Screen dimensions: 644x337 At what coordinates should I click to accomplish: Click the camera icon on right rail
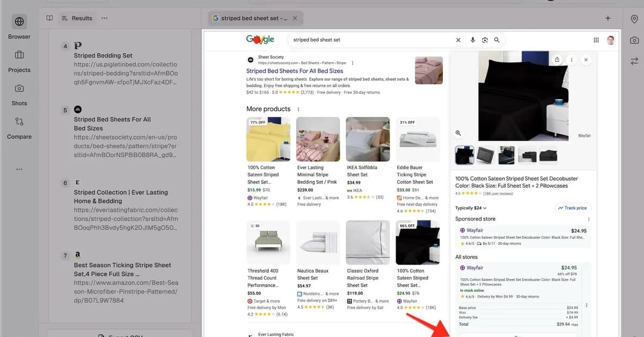(634, 40)
